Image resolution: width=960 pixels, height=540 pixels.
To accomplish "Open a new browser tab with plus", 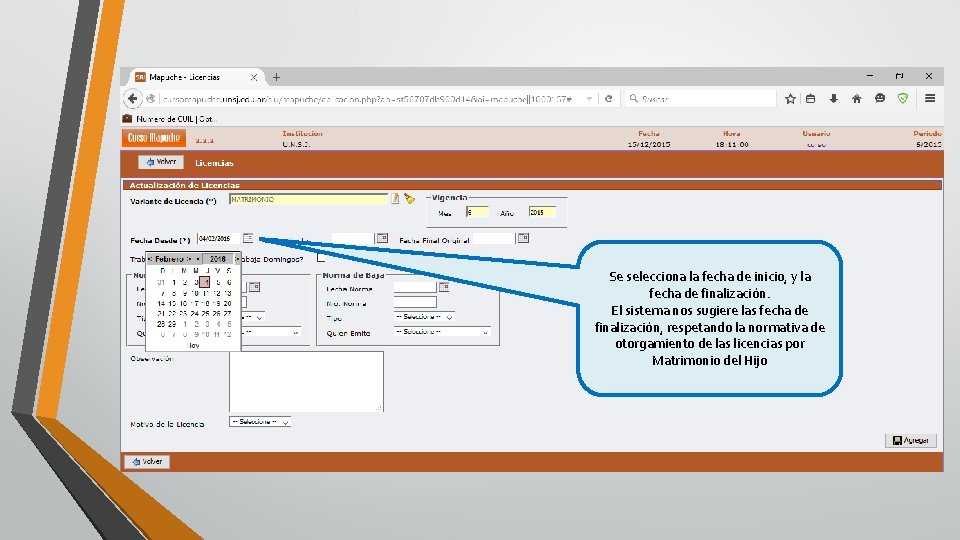I will pyautogui.click(x=276, y=77).
